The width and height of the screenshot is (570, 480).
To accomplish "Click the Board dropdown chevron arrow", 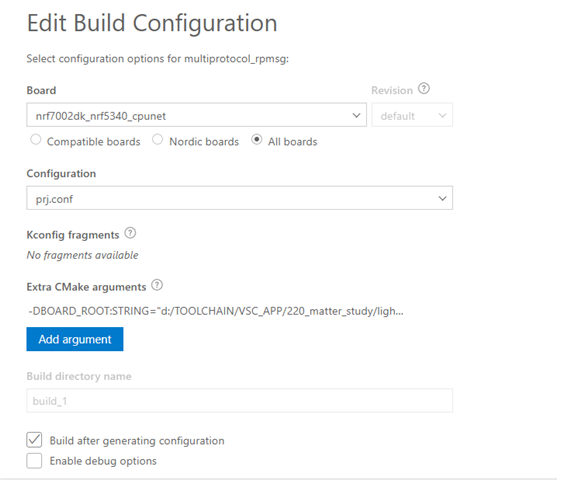I will click(x=356, y=115).
